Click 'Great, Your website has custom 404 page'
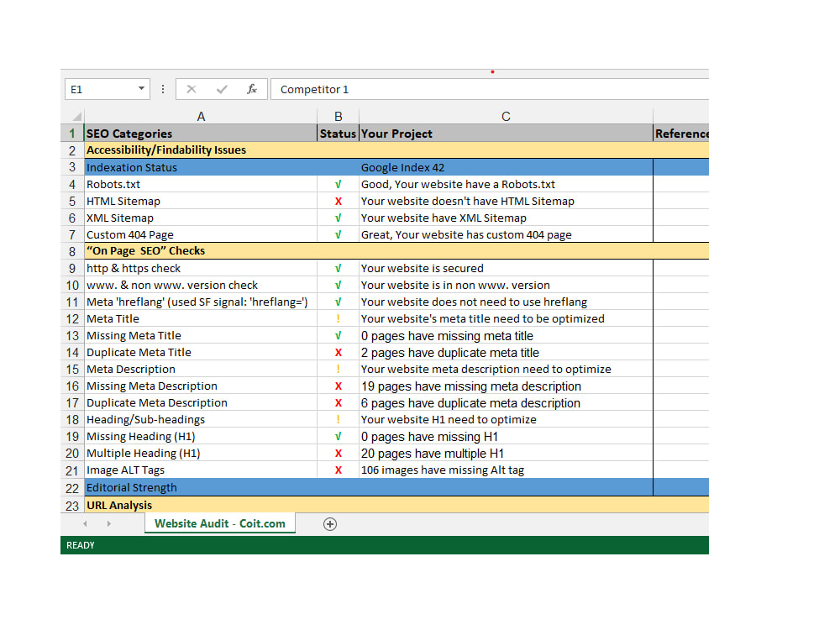 coord(506,234)
